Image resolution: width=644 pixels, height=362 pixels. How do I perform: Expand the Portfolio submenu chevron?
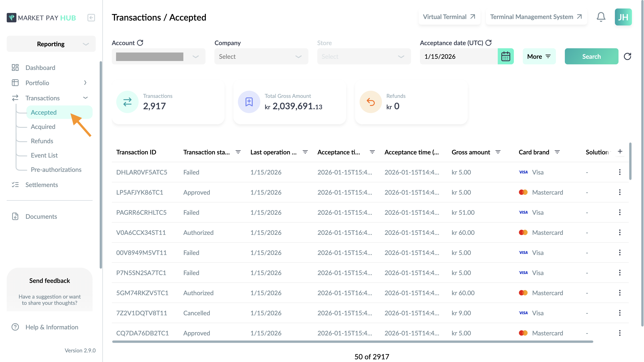[x=85, y=83]
